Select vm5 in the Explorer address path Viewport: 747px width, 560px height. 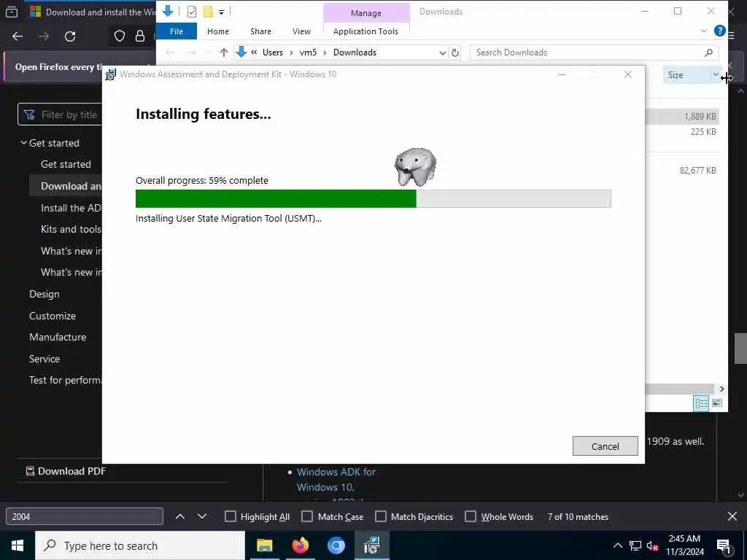click(x=308, y=52)
